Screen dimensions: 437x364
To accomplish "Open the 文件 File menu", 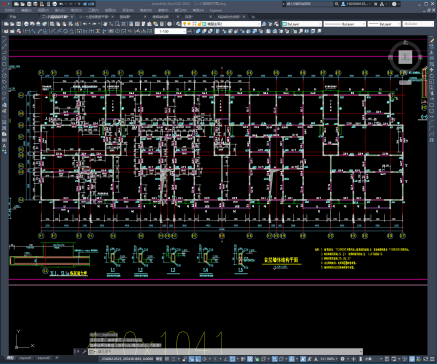I will coord(10,10).
